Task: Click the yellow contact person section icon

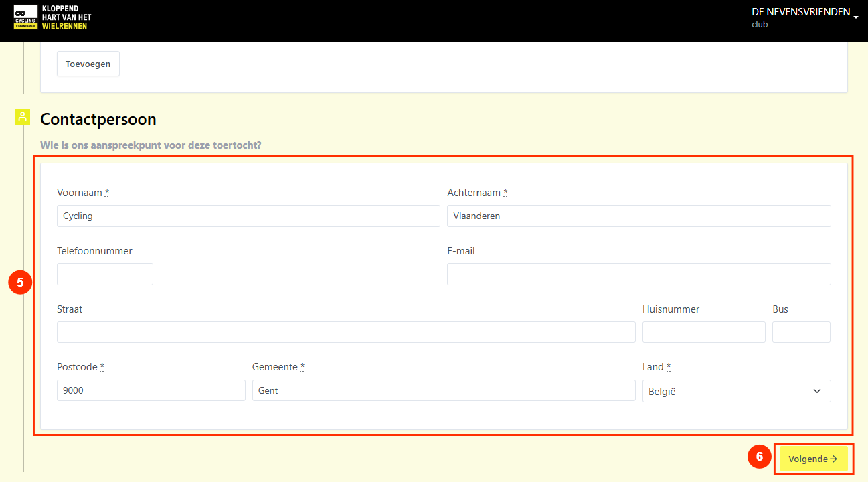Action: point(23,118)
